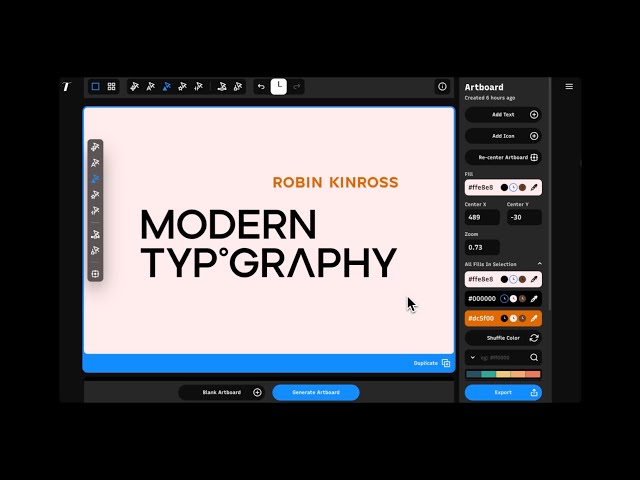This screenshot has width=640, height=480.
Task: Pick the eyedropper in the Fill row
Action: (x=534, y=188)
